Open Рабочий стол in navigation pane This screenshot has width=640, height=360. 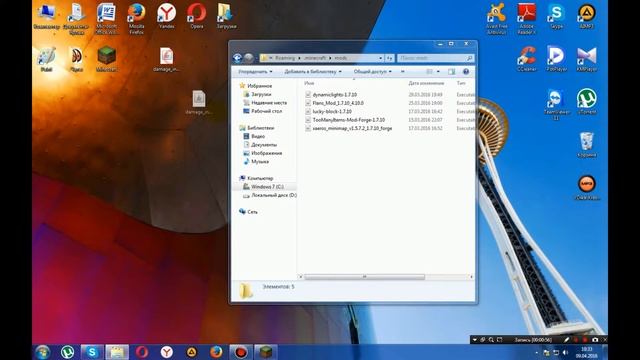pyautogui.click(x=267, y=111)
